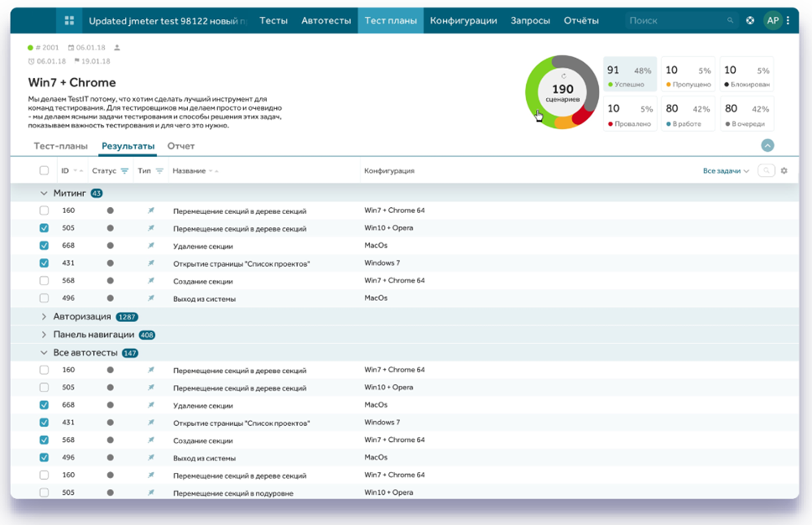Filter by the 10 Провалено stat card

(x=630, y=113)
